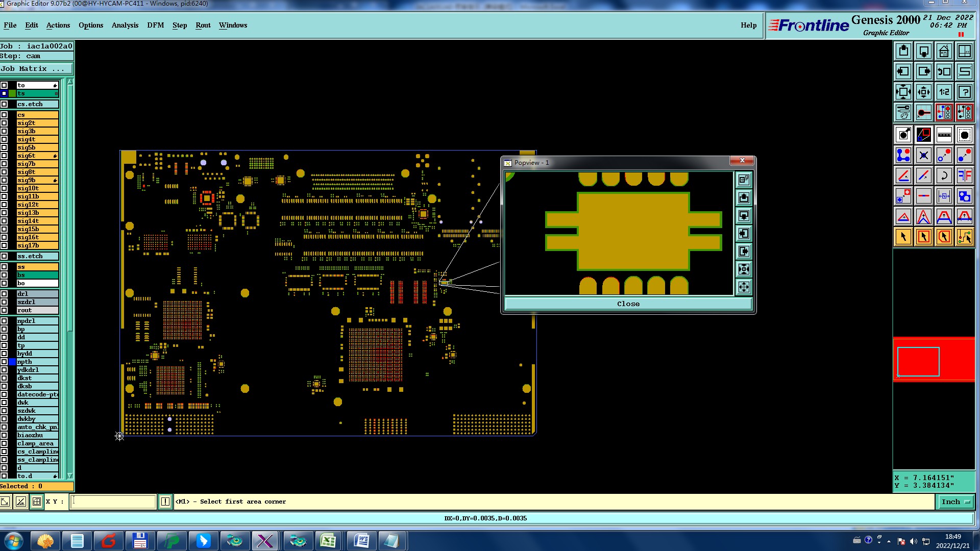Click the zoom in icon in Popview window
Viewport: 980px width, 551px height.
tap(744, 269)
